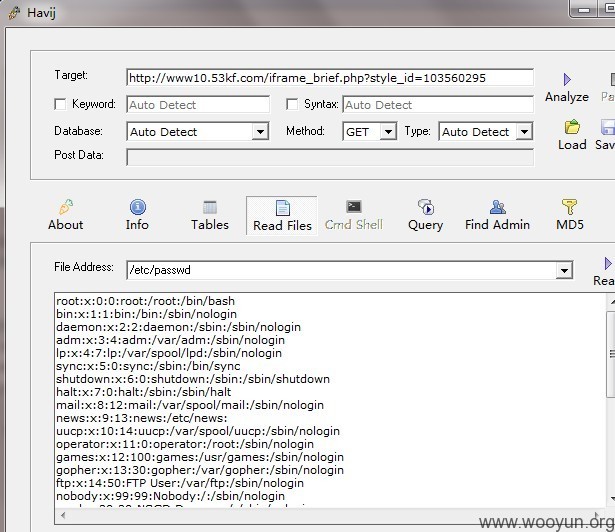
Task: Expand the File Address dropdown arrow
Action: coord(564,270)
